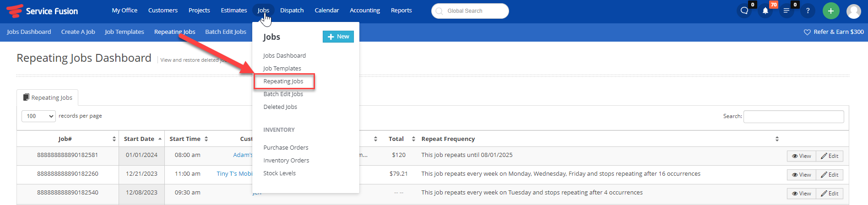Open the notifications bell icon
This screenshot has height=205, width=868.
[765, 11]
